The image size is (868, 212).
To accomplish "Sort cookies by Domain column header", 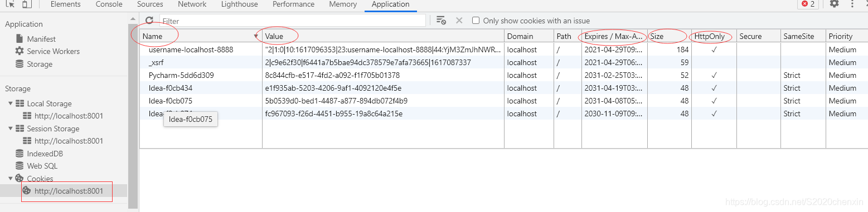I will [x=529, y=36].
